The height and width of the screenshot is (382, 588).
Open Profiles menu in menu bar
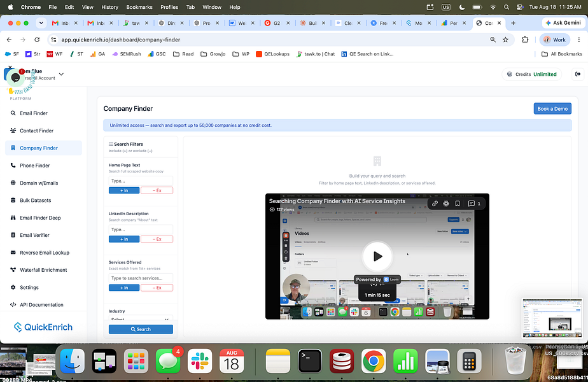pyautogui.click(x=169, y=7)
